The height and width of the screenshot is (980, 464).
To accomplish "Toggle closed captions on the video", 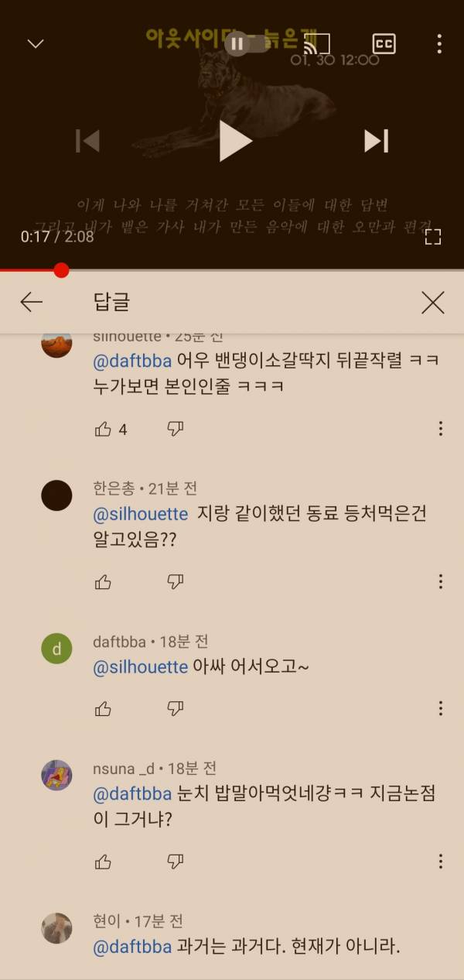I will click(x=384, y=43).
